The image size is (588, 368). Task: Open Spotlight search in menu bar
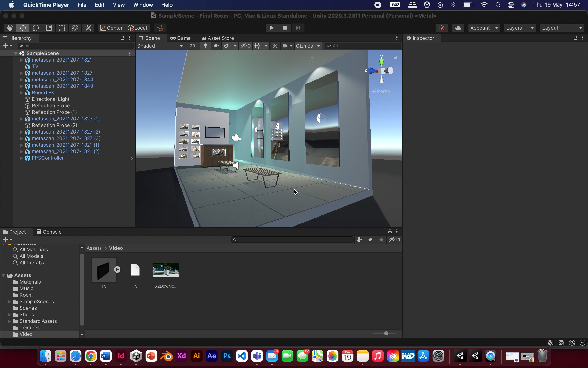[x=498, y=5]
